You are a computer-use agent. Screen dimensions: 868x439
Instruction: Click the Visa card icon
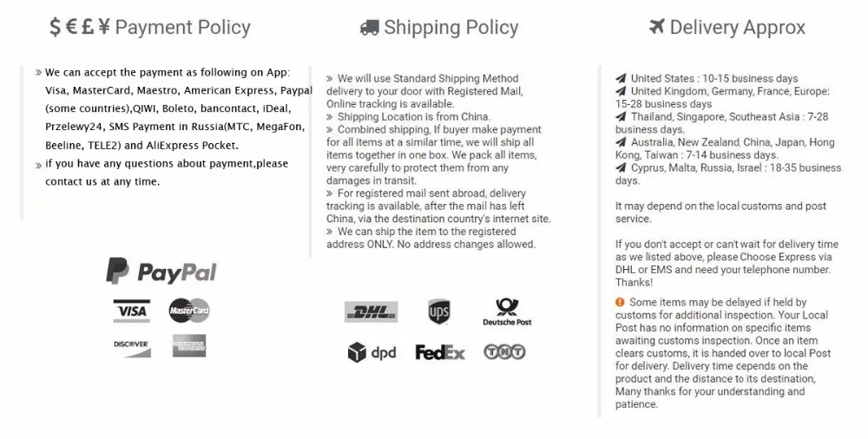[131, 310]
